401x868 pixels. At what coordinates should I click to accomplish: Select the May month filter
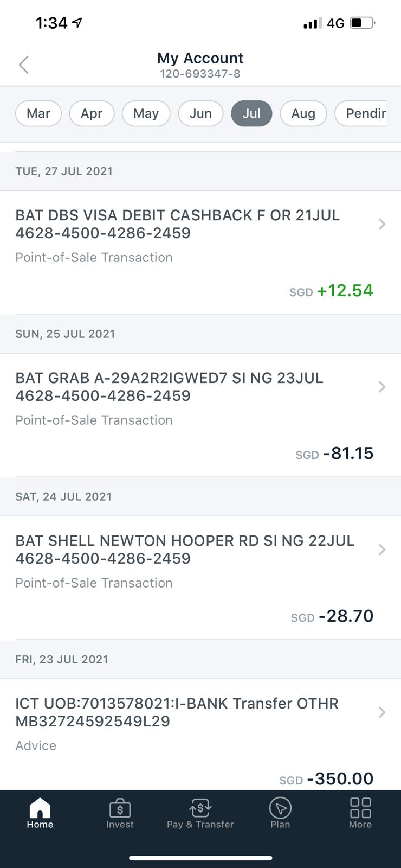point(146,113)
